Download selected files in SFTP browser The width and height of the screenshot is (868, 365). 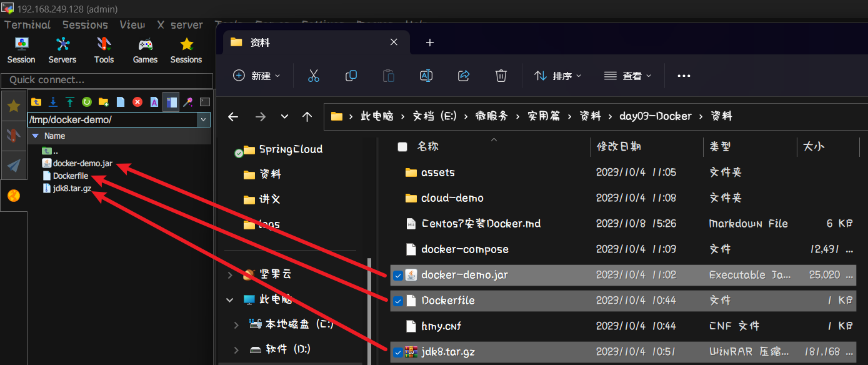53,102
